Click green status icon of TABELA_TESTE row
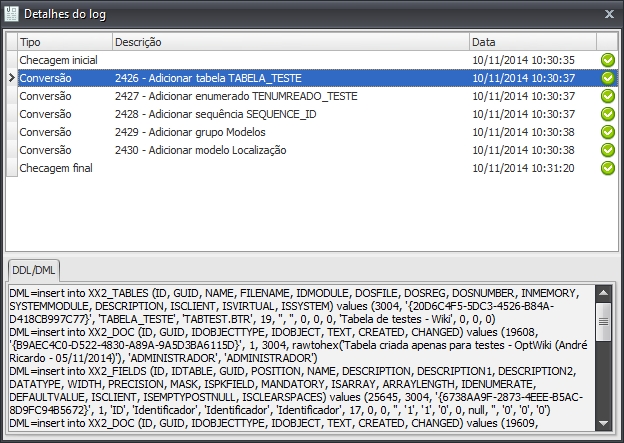Image resolution: width=624 pixels, height=443 pixels. point(607,78)
